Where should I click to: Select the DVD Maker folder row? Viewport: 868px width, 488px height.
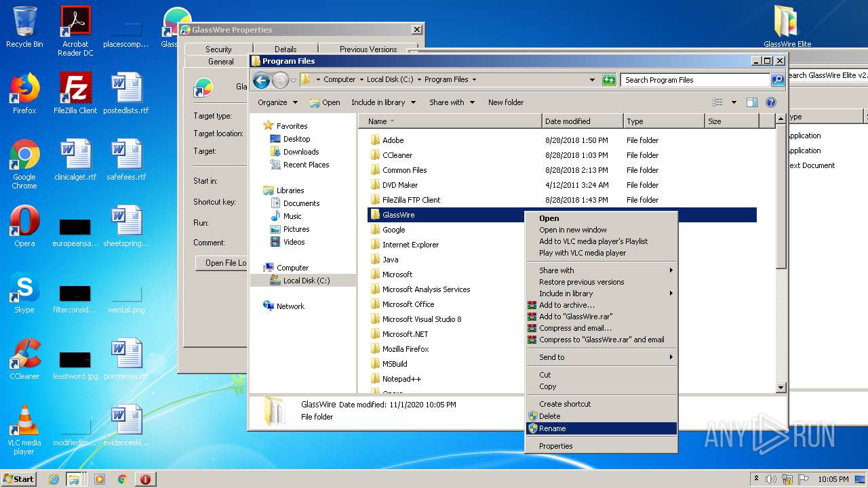click(x=562, y=185)
